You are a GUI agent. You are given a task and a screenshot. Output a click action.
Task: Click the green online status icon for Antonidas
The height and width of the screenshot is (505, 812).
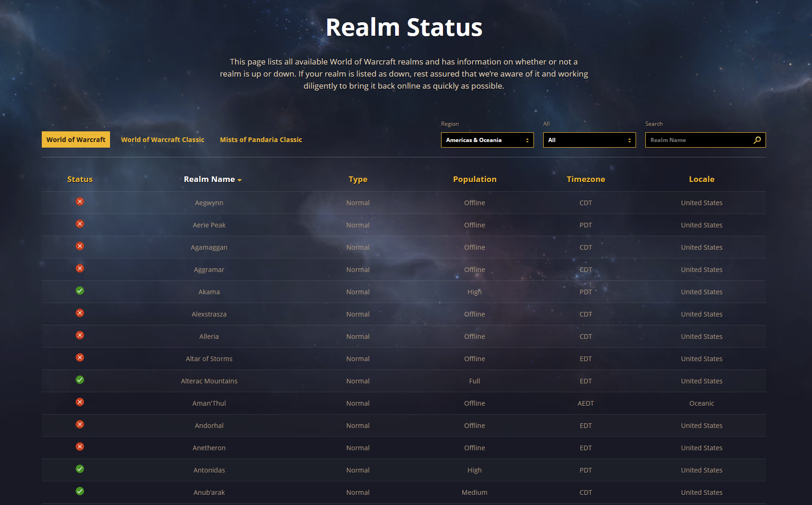[80, 469]
